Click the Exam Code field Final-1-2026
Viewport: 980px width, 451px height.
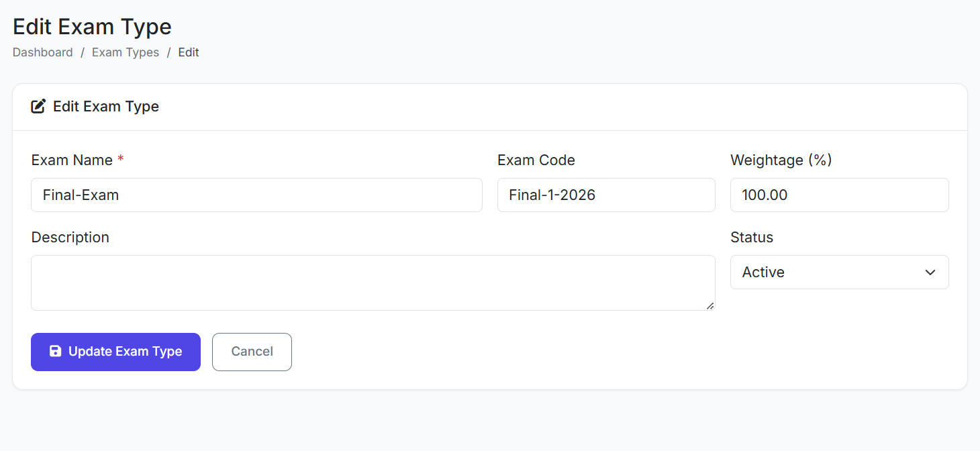(x=605, y=195)
